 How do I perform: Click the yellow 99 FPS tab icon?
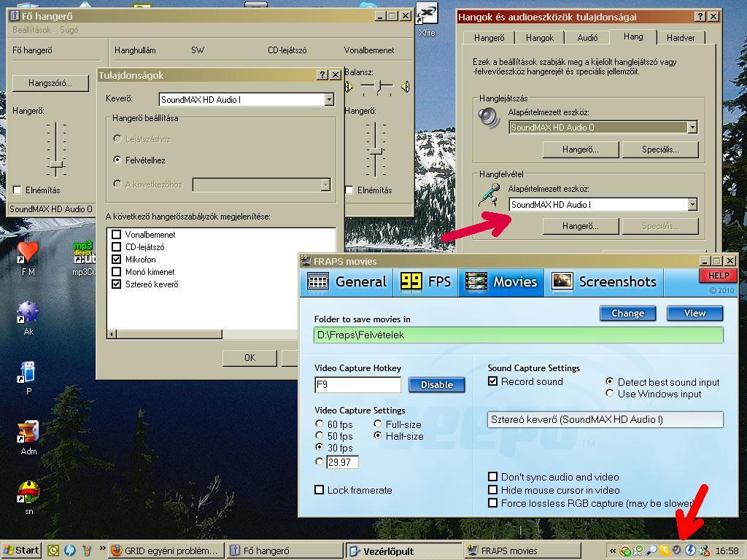coord(411,281)
